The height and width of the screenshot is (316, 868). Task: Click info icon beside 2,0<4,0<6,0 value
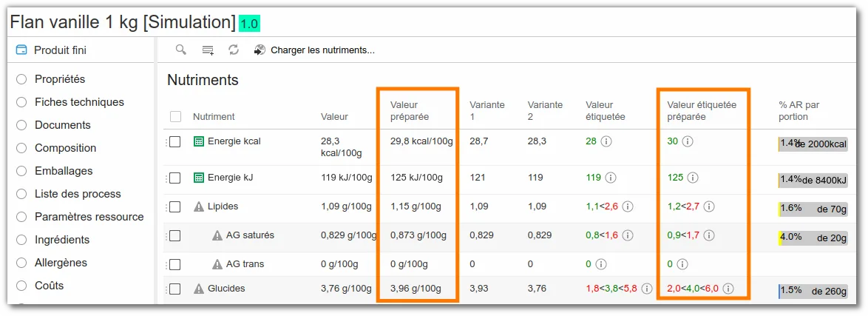(x=728, y=289)
